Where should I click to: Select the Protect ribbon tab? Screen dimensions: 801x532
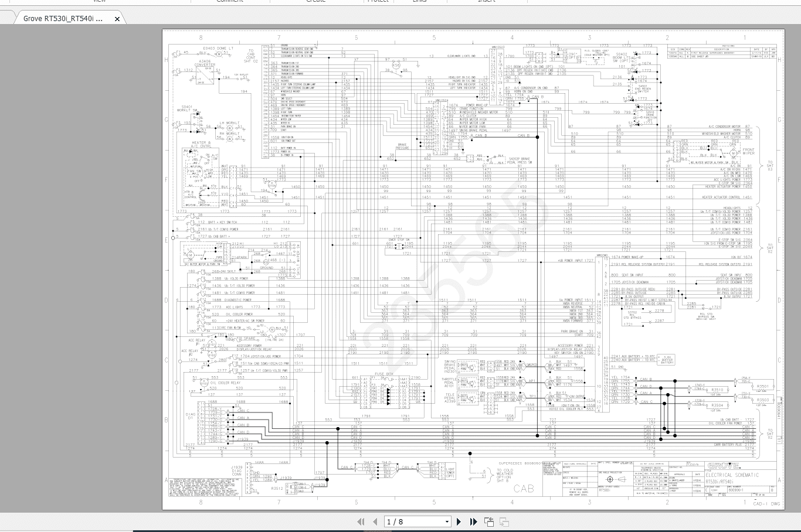[378, 2]
